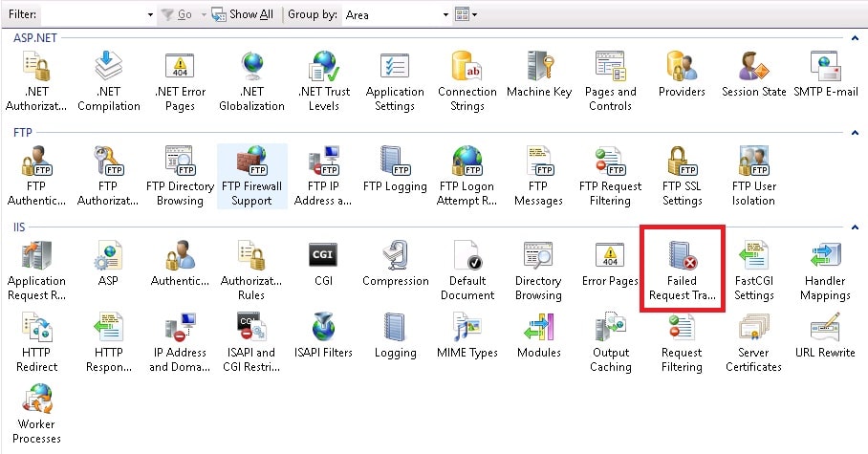Open IIS Error Pages feature
Viewport: 868px width, 454px height.
tap(611, 264)
